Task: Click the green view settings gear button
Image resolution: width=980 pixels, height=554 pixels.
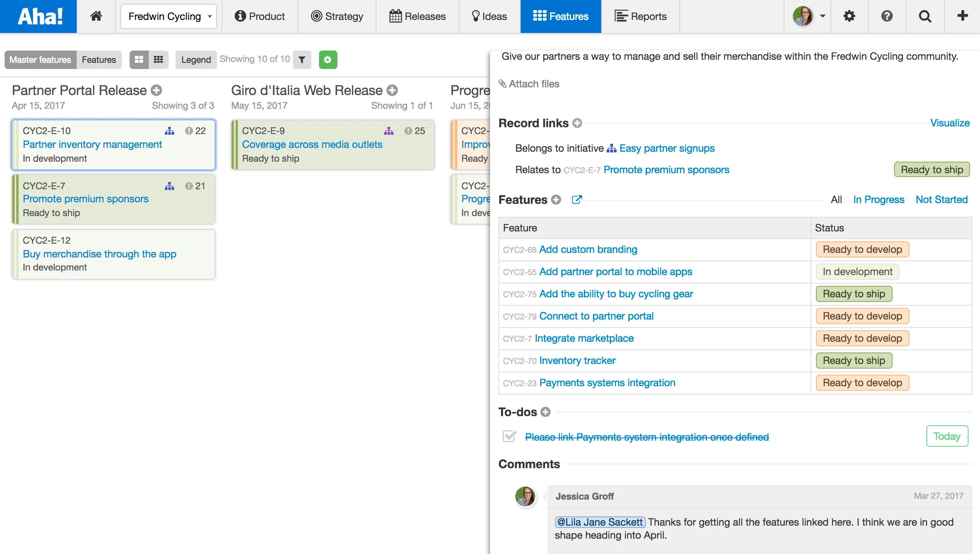Action: [x=327, y=60]
